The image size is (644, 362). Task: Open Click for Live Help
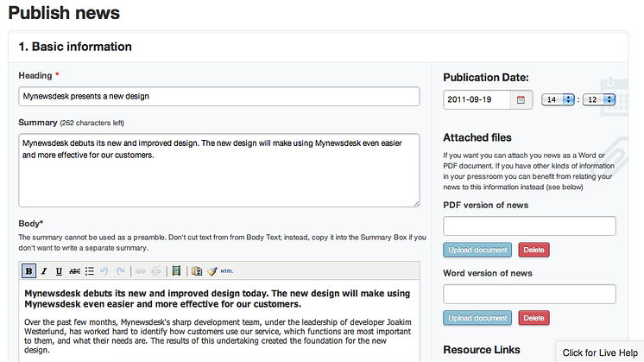(x=600, y=352)
